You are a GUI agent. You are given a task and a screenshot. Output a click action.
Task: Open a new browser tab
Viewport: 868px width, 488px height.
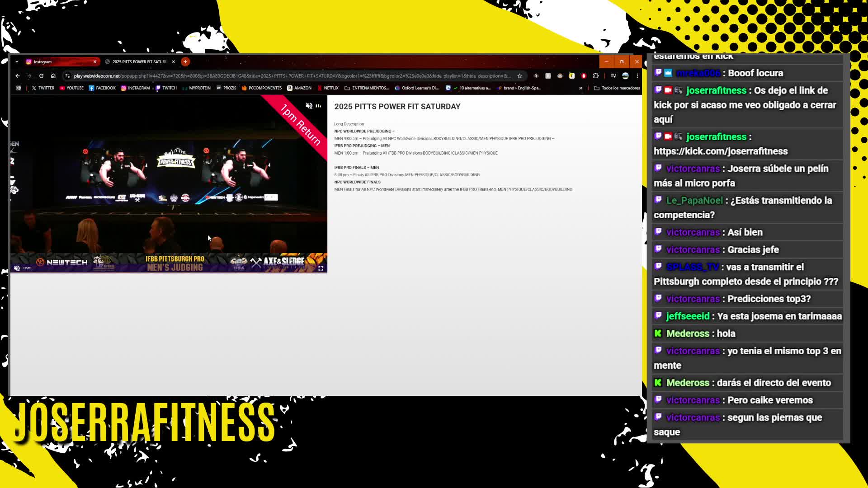pos(185,62)
